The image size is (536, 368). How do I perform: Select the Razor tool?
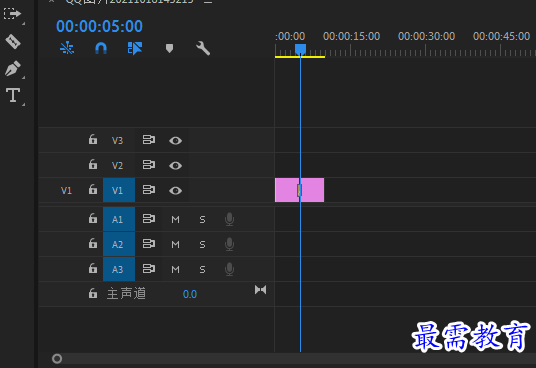coord(13,41)
